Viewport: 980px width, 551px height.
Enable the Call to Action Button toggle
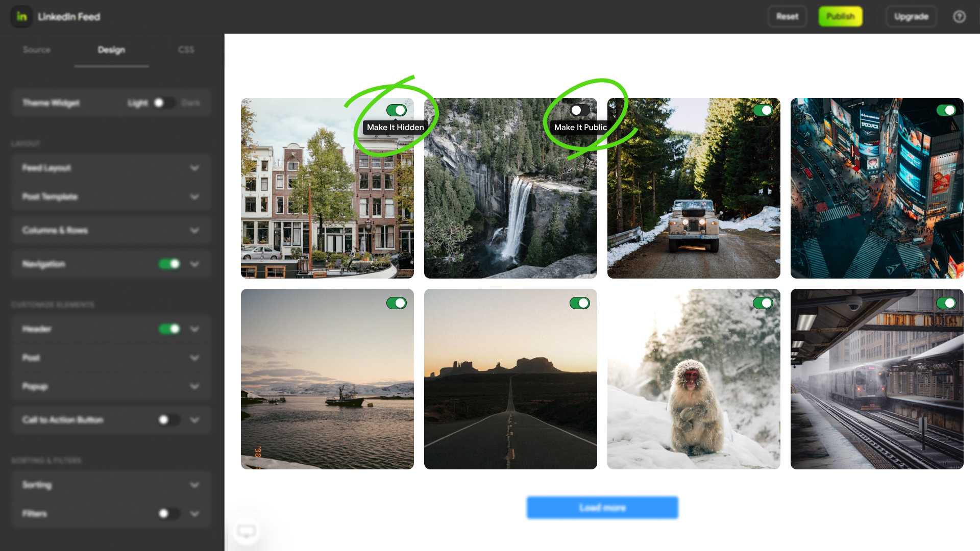168,420
